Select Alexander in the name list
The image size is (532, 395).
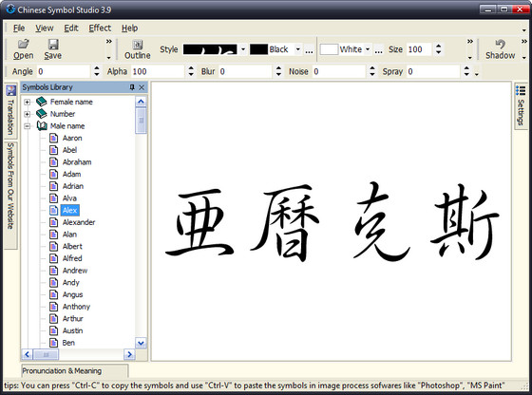(79, 222)
